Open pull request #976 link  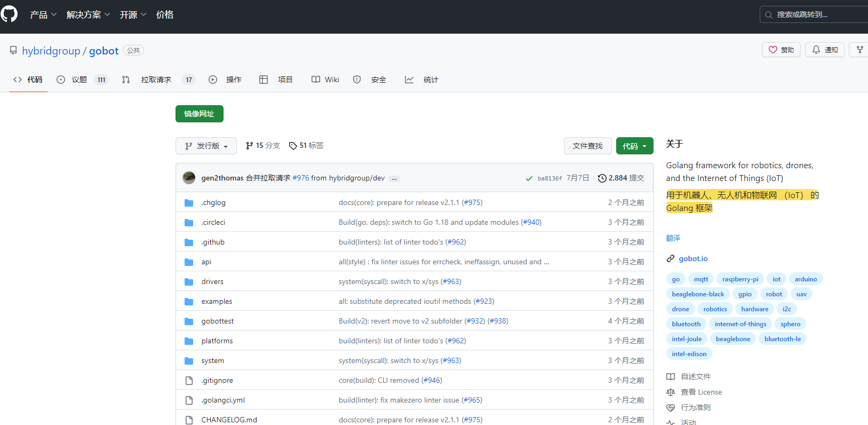[301, 178]
